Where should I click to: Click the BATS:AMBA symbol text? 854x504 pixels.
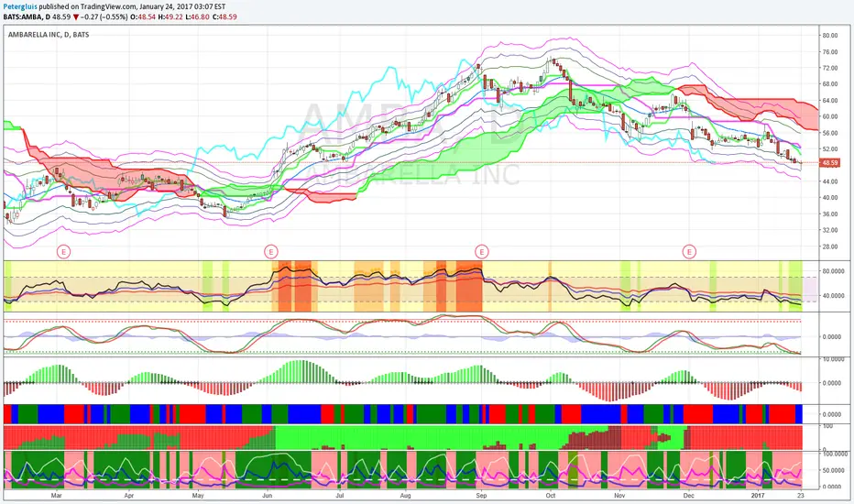[23, 16]
